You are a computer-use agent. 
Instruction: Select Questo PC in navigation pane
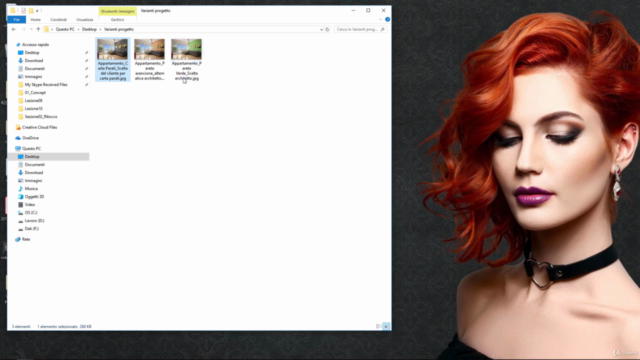tap(31, 149)
